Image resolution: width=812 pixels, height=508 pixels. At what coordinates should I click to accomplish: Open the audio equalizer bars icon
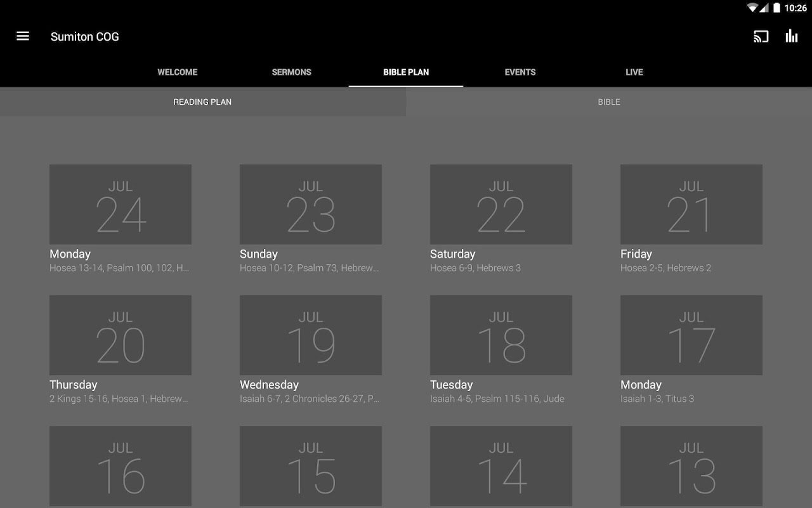pos(791,36)
